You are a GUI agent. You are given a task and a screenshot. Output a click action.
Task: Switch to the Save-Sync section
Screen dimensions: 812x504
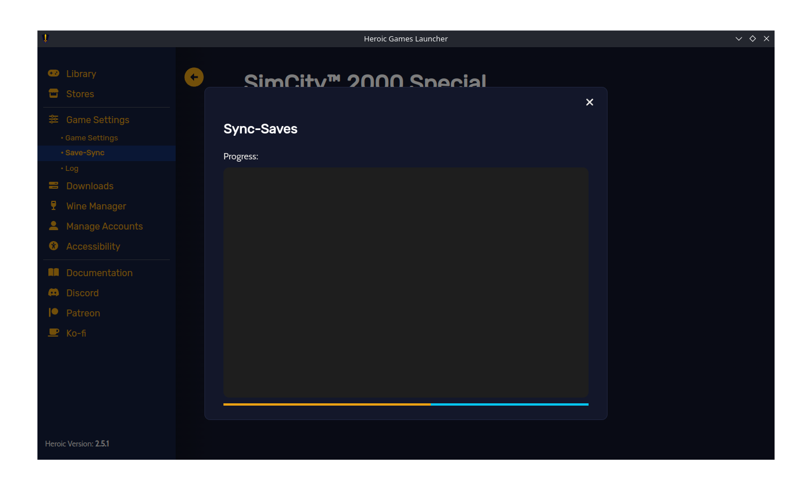[x=84, y=152]
